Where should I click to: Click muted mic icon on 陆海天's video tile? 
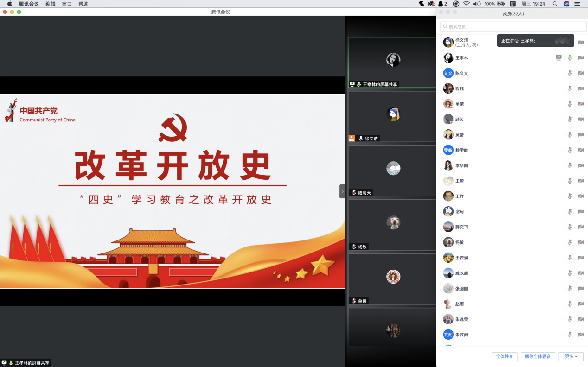click(x=354, y=193)
